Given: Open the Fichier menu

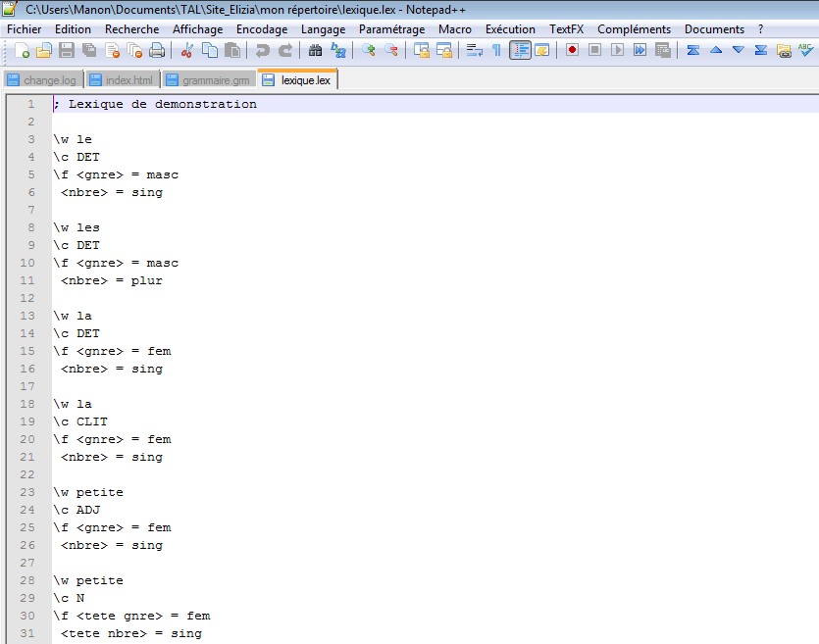Looking at the screenshot, I should pyautogui.click(x=24, y=29).
